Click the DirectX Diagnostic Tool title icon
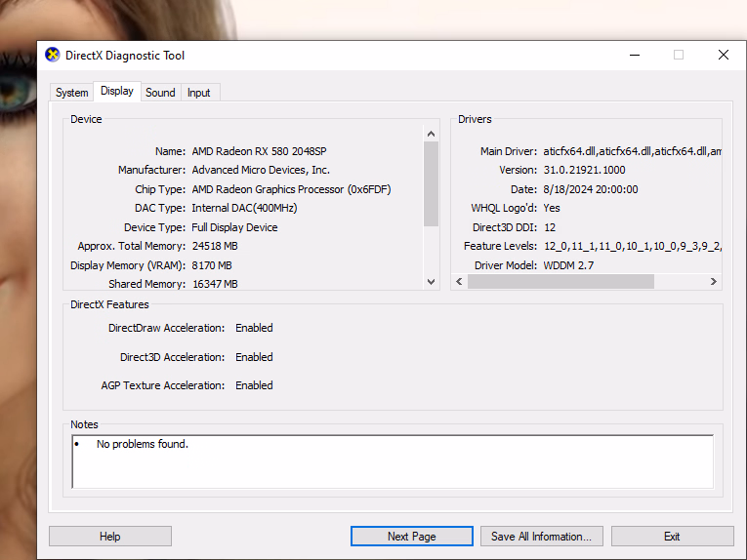The width and height of the screenshot is (747, 560). pos(53,55)
